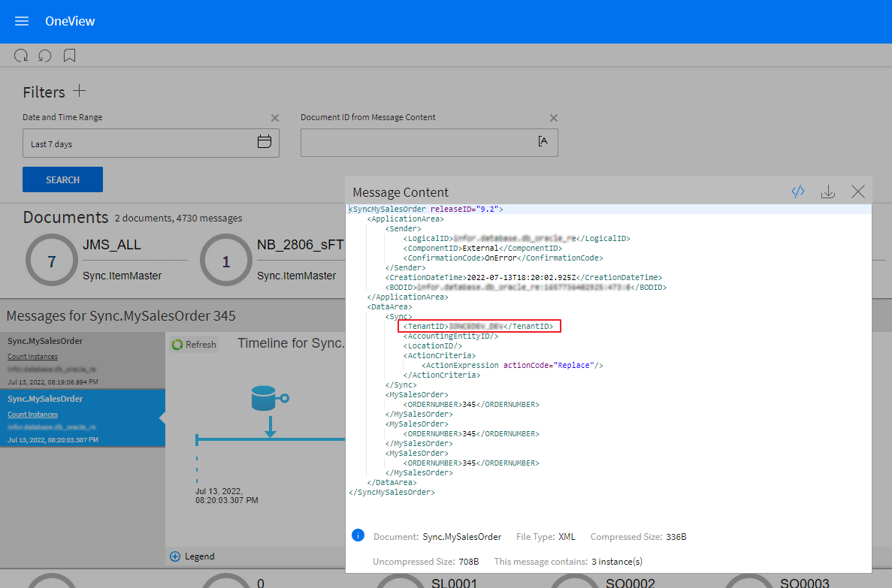This screenshot has height=588, width=892.
Task: Click the last ORDERNUMBER 345 line
Action: tap(471, 463)
